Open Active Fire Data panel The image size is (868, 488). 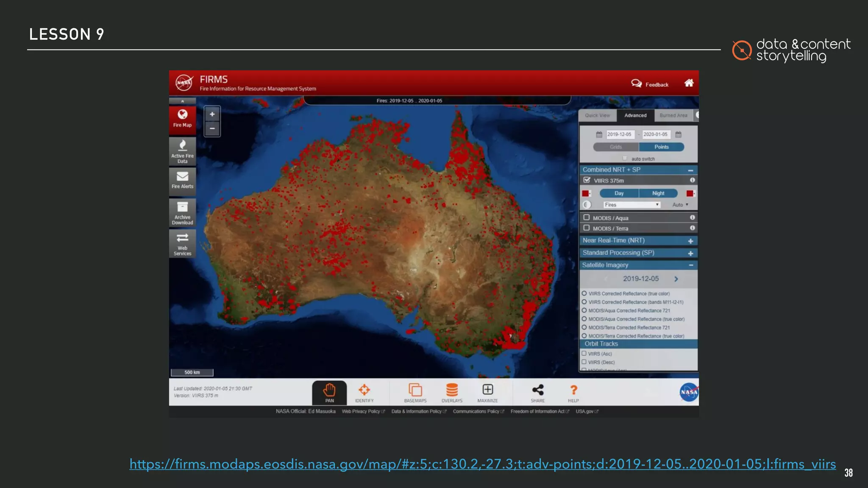(182, 151)
